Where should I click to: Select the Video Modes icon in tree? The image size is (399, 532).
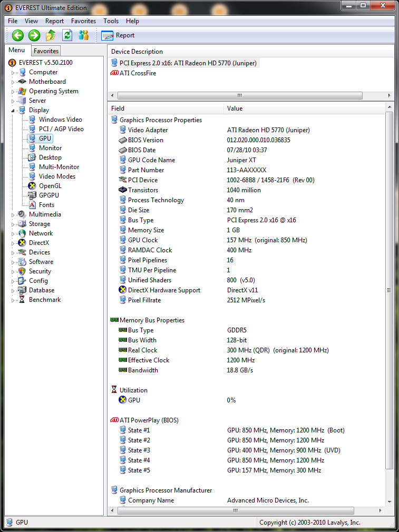(32, 176)
